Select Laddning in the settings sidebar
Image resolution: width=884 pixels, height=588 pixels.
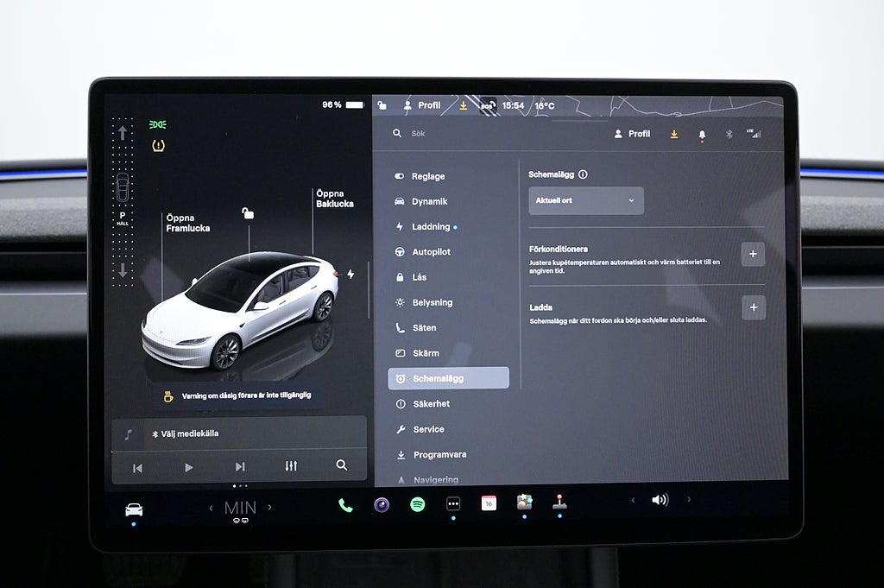coord(430,227)
